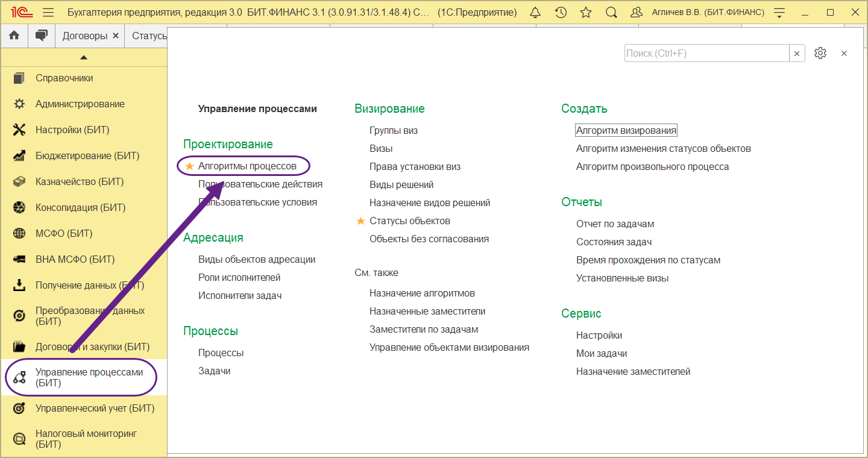Open the notifications bell

(x=535, y=12)
